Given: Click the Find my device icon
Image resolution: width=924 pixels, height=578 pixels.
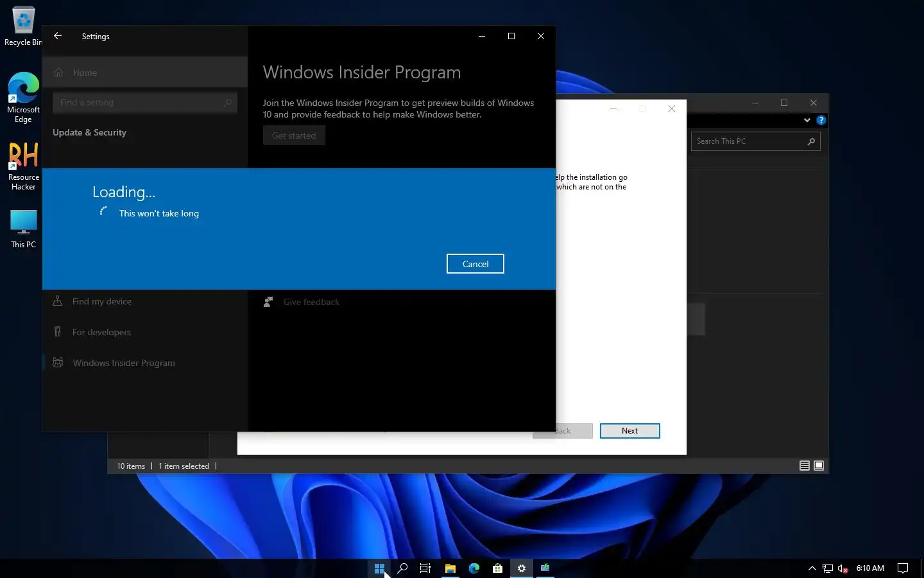Looking at the screenshot, I should [x=58, y=301].
